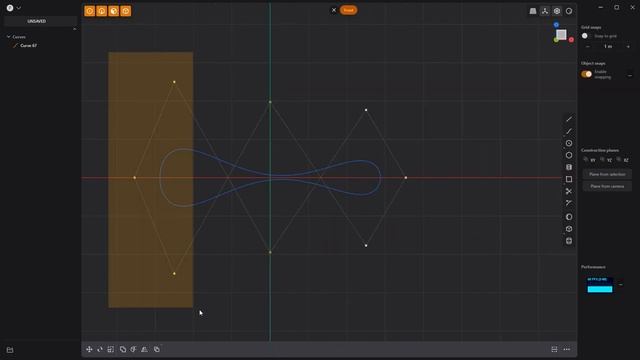Click the red X axis gizmo dot
The height and width of the screenshot is (360, 640).
coord(571,40)
